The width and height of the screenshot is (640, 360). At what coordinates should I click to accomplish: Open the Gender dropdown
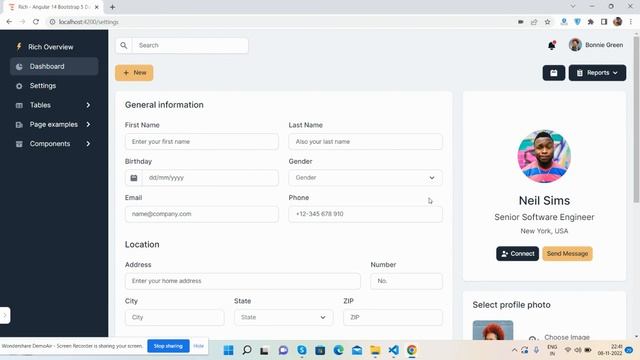(365, 178)
